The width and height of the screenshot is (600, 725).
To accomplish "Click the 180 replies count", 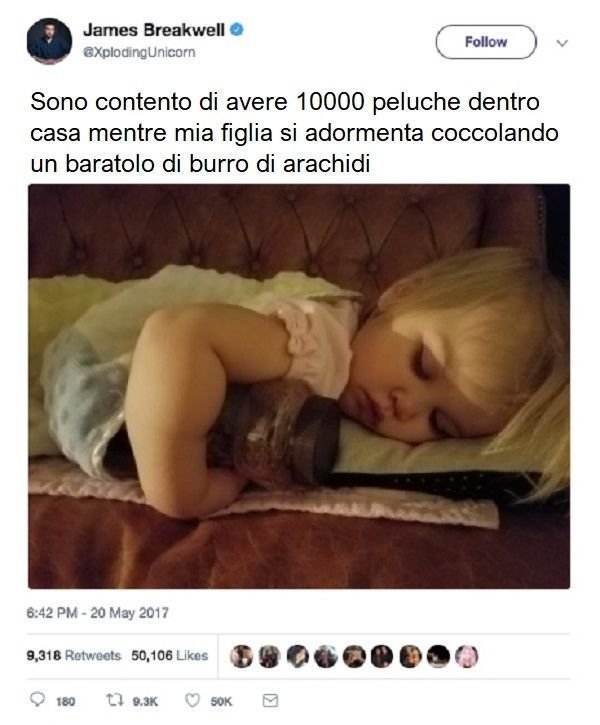I will point(65,701).
